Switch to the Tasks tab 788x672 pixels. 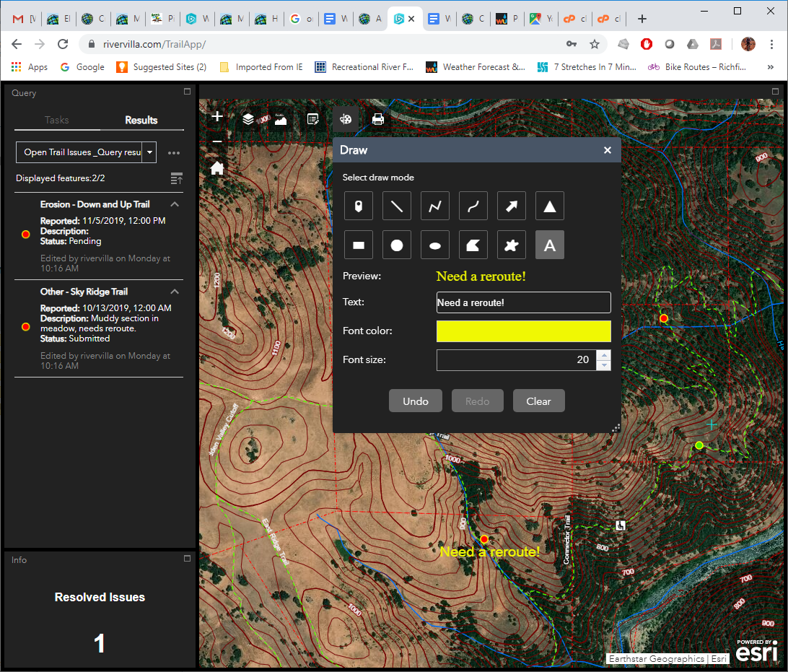[57, 120]
